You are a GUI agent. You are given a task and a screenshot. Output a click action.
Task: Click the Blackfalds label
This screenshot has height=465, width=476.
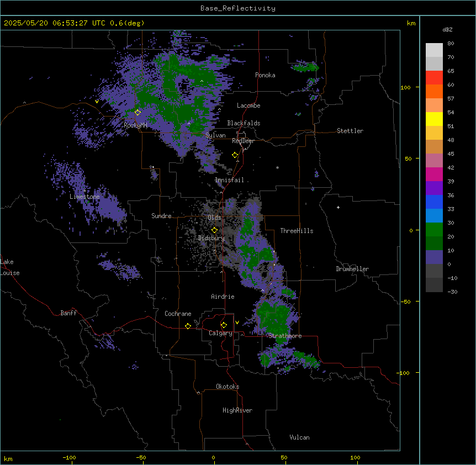point(244,123)
